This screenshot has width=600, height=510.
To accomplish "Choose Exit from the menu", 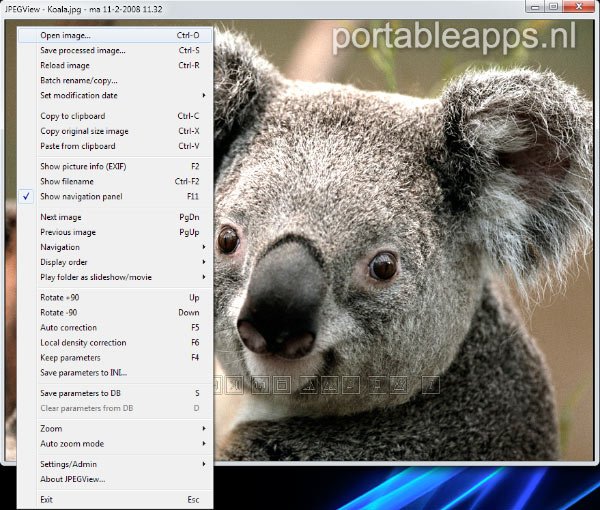I will pyautogui.click(x=115, y=499).
